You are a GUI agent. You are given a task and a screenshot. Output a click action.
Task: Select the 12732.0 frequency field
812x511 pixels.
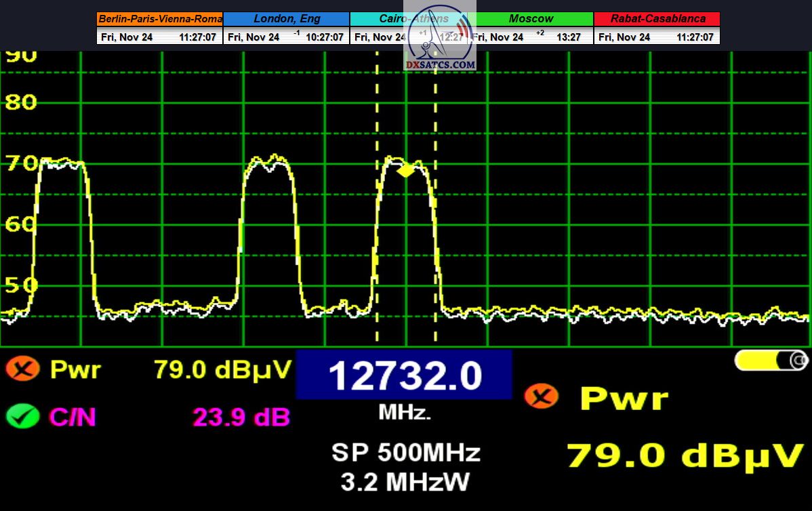(x=404, y=375)
